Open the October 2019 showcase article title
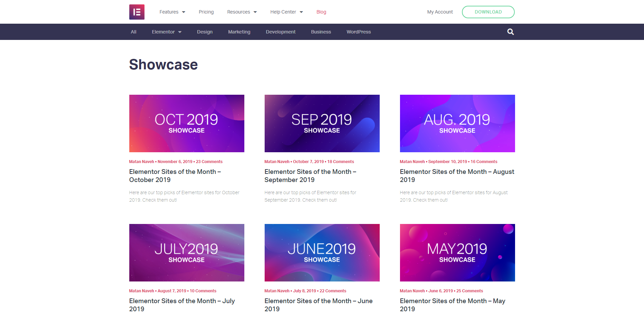 pos(175,176)
